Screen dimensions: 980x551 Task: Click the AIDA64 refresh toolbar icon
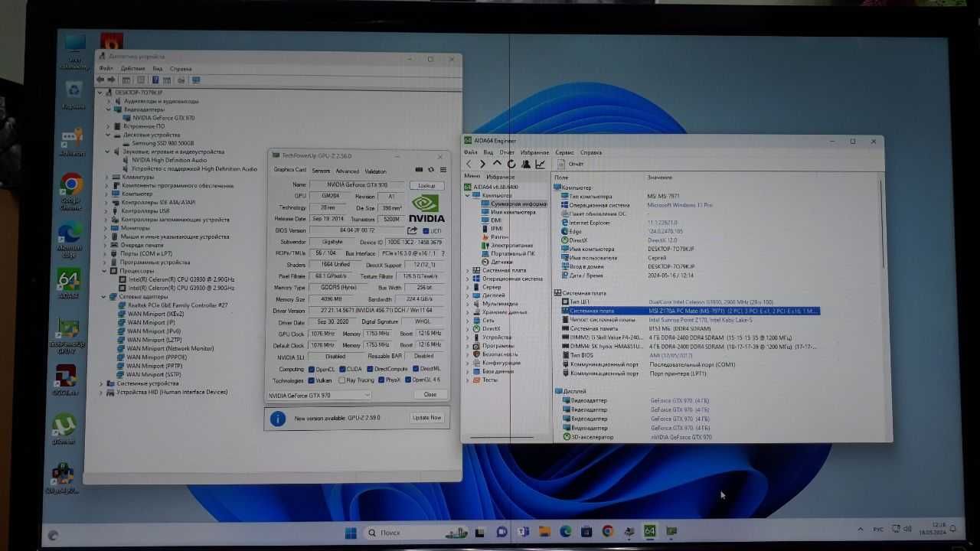click(x=511, y=164)
